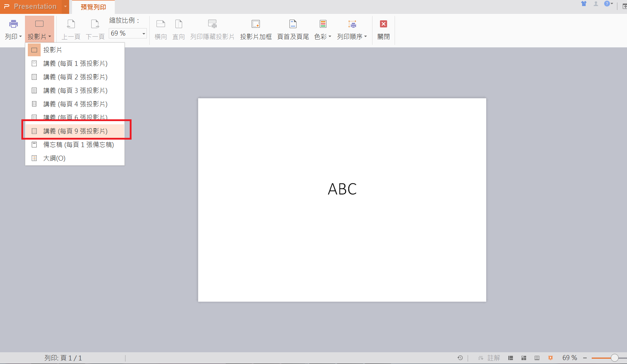627x364 pixels.
Task: Expand the Presentation menu arrow
Action: tap(65, 6)
